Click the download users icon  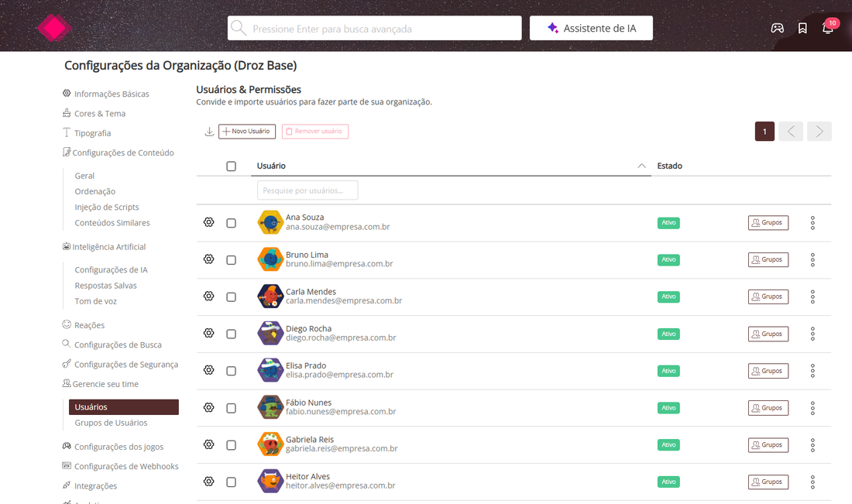click(209, 132)
